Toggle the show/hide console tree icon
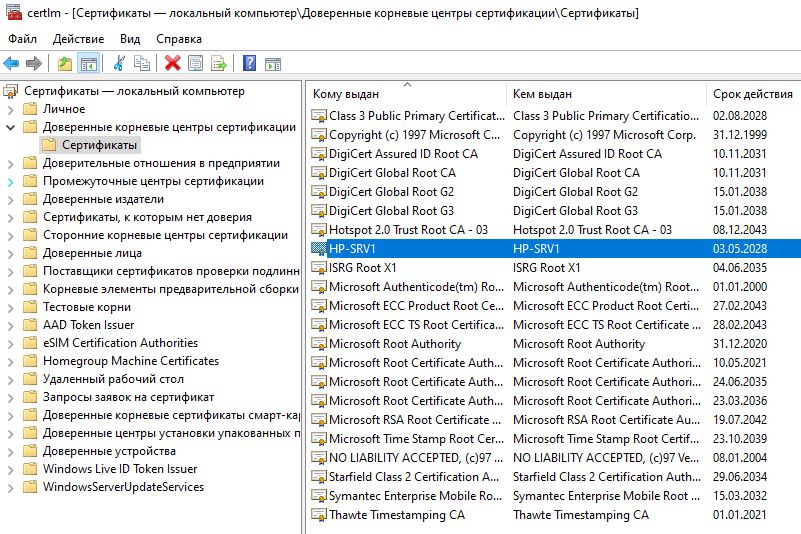Image resolution: width=801 pixels, height=534 pixels. [x=89, y=64]
